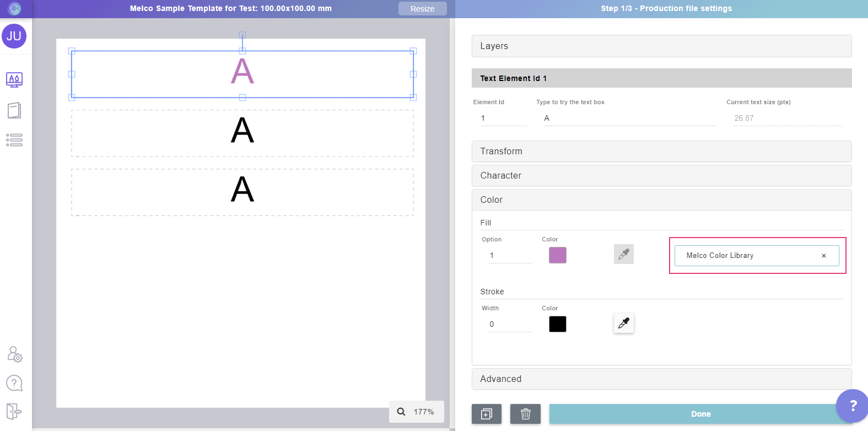Open the list view sidebar icon
Screen dimensions: 868x431
pyautogui.click(x=14, y=140)
